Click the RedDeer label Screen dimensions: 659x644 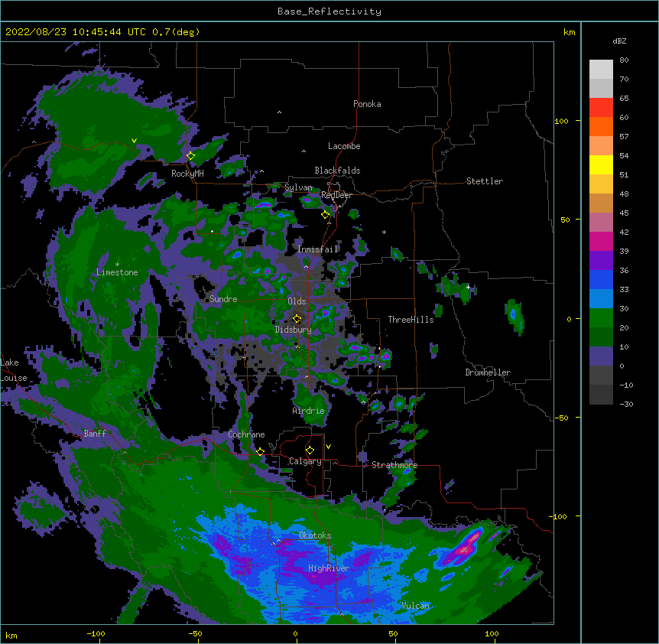pos(336,195)
